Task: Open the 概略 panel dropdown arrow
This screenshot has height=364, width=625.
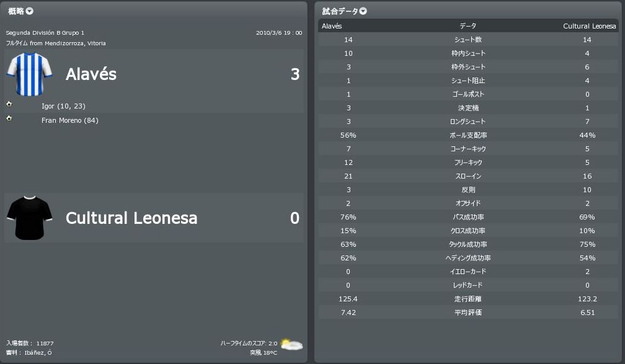Action: coord(30,11)
